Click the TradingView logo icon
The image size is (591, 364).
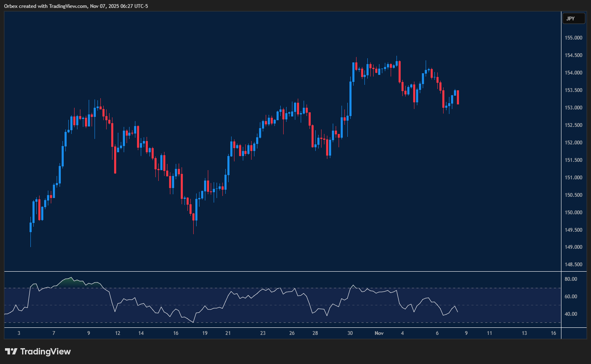tap(11, 352)
